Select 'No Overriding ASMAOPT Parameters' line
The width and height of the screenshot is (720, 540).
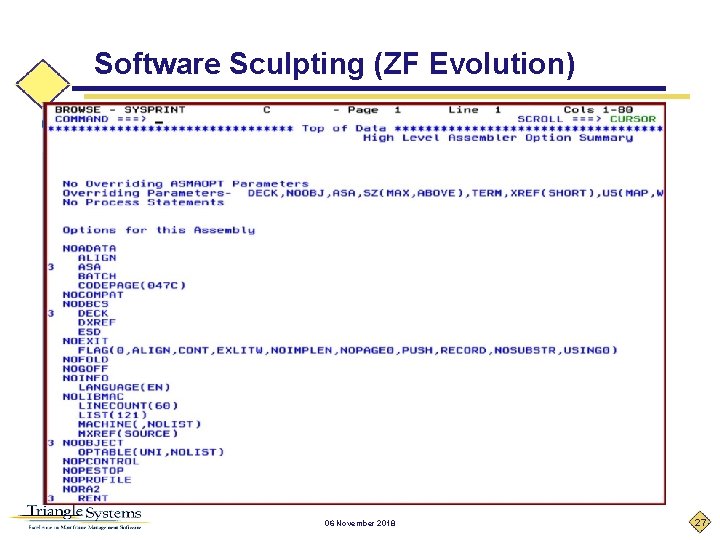click(186, 184)
